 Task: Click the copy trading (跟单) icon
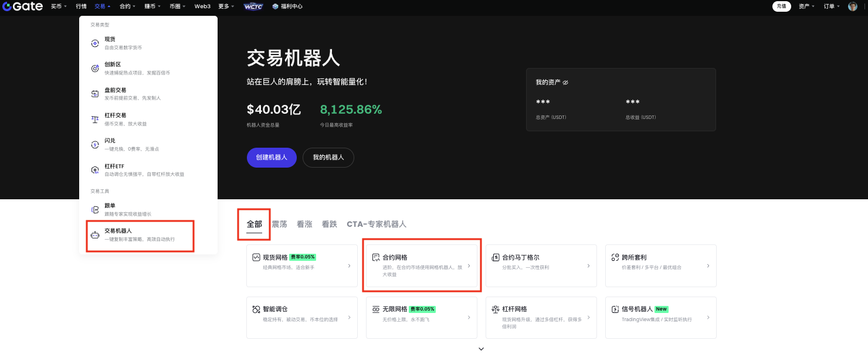pos(95,210)
